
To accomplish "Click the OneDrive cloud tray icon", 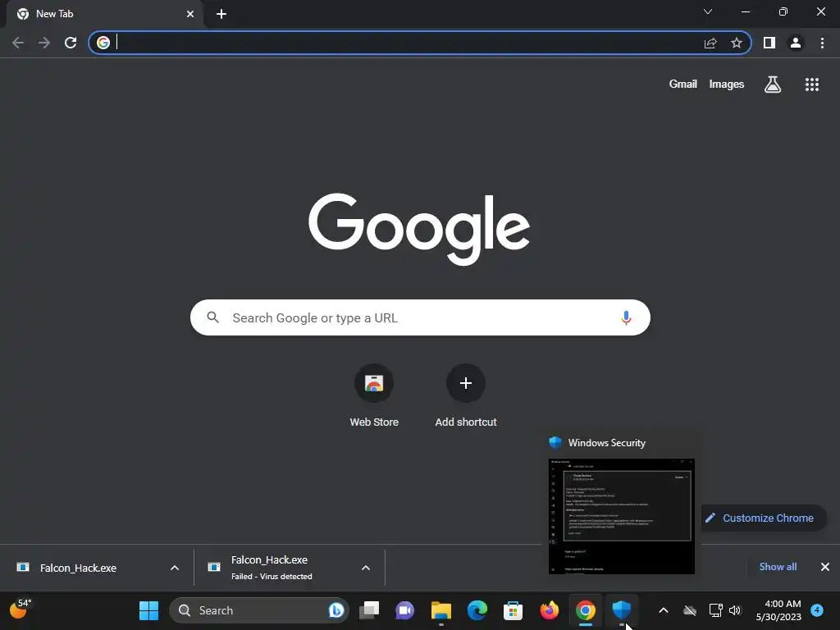I will pyautogui.click(x=690, y=610).
